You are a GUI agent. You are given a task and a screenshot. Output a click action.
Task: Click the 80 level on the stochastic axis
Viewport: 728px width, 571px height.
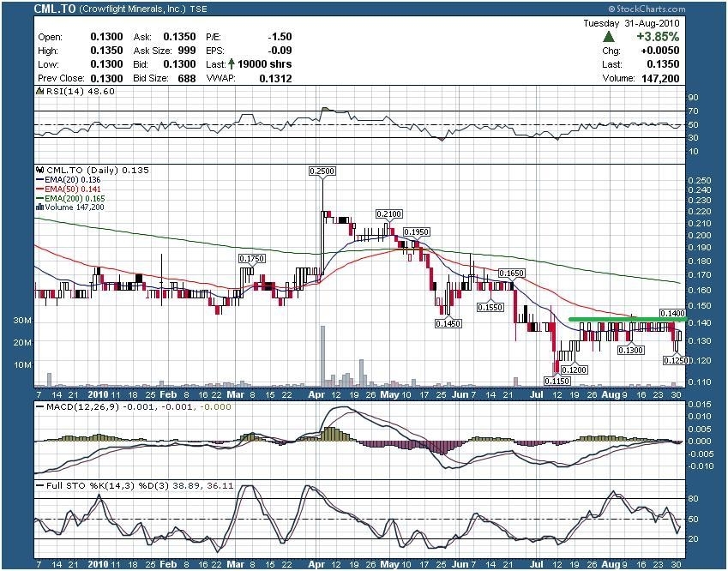tap(693, 499)
